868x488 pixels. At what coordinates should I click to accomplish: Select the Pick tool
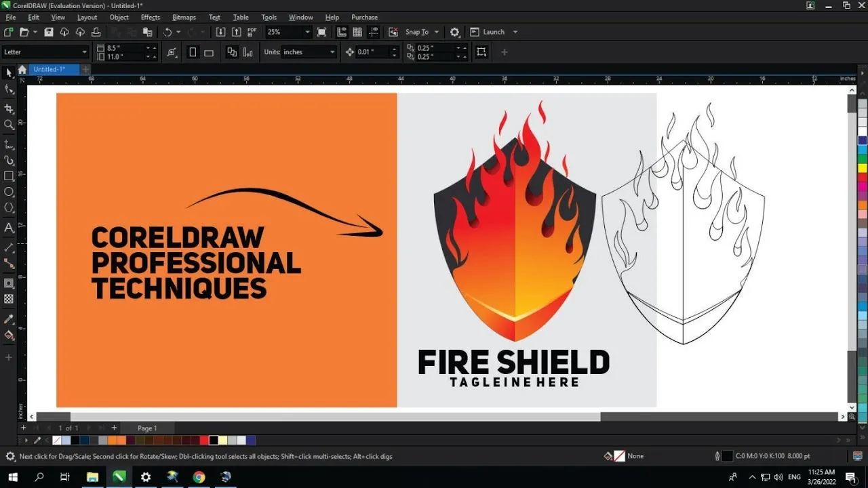point(9,73)
